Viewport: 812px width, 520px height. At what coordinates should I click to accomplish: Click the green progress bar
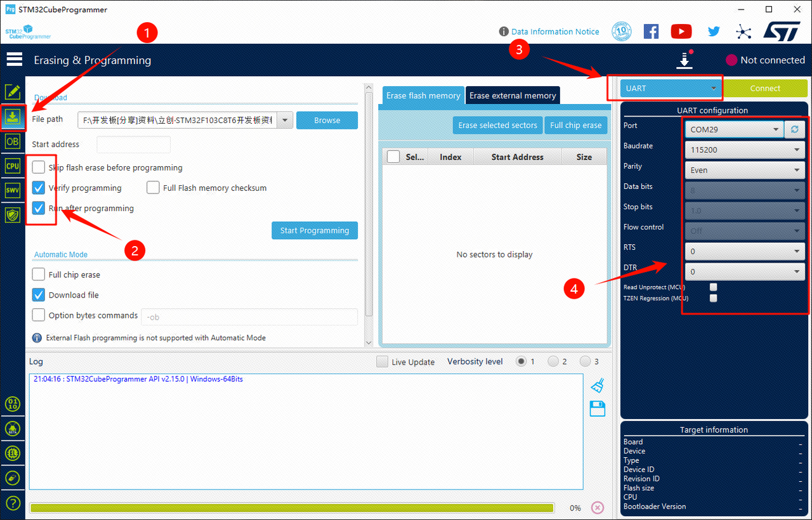click(292, 508)
